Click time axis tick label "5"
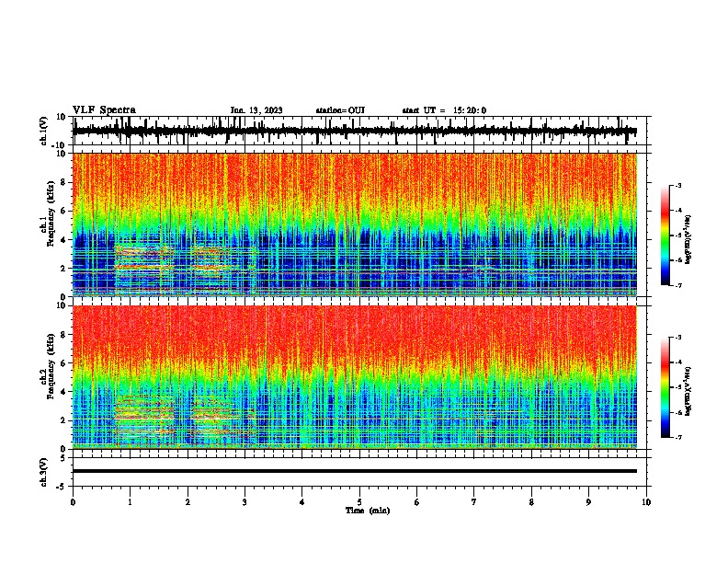Viewport: 728px width, 563px height. point(359,502)
